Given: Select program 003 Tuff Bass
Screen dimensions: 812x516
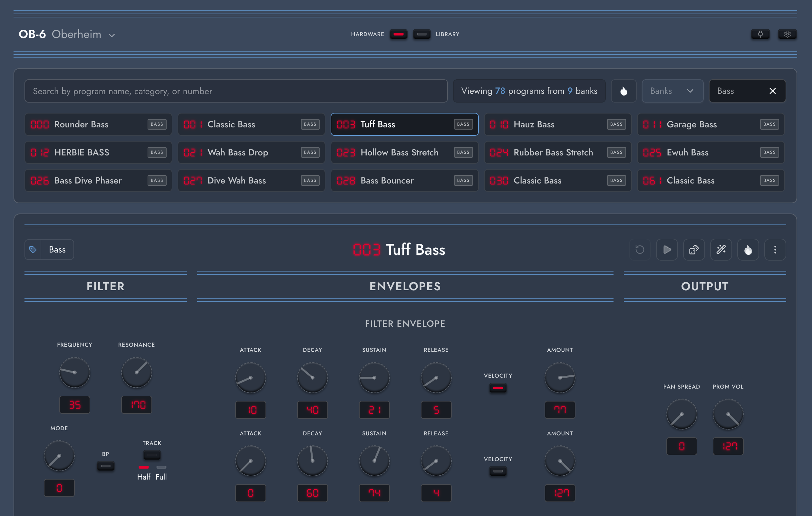Looking at the screenshot, I should 404,124.
